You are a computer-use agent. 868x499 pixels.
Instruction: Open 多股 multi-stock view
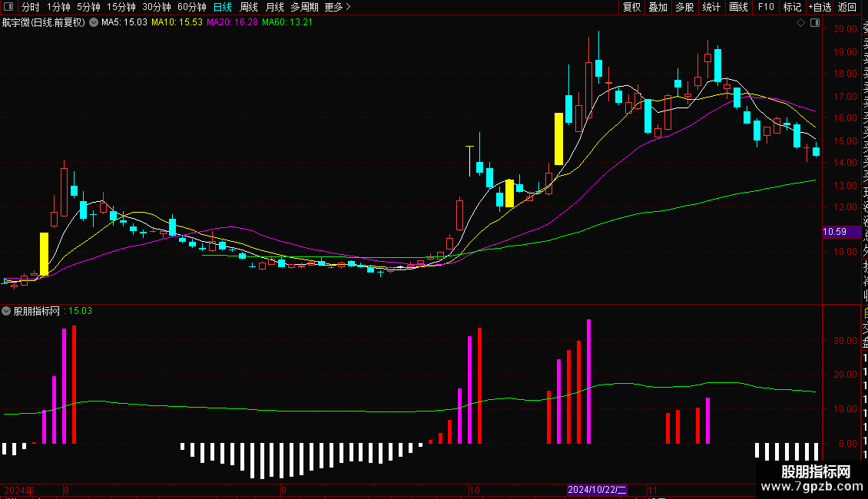[684, 7]
